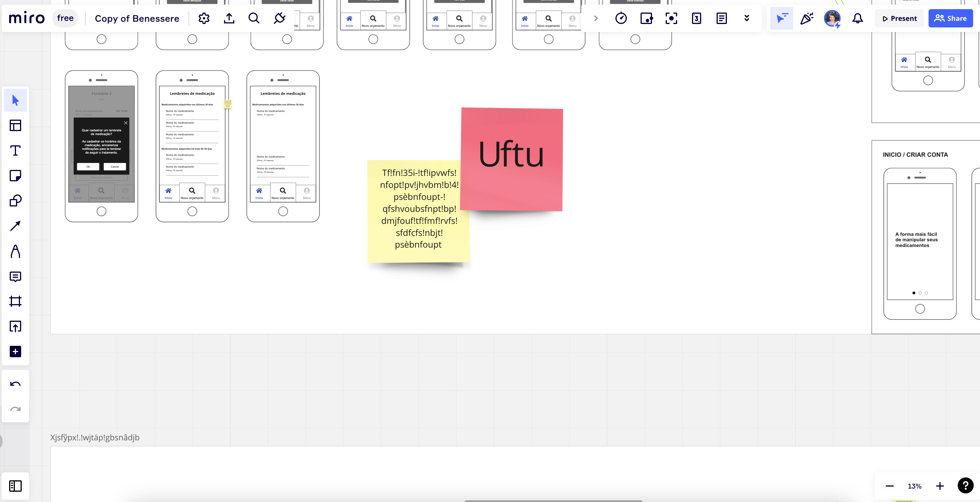Screen dimensions: 980x502
Task: Click the board title Copy of Benessere
Action: click(x=137, y=19)
